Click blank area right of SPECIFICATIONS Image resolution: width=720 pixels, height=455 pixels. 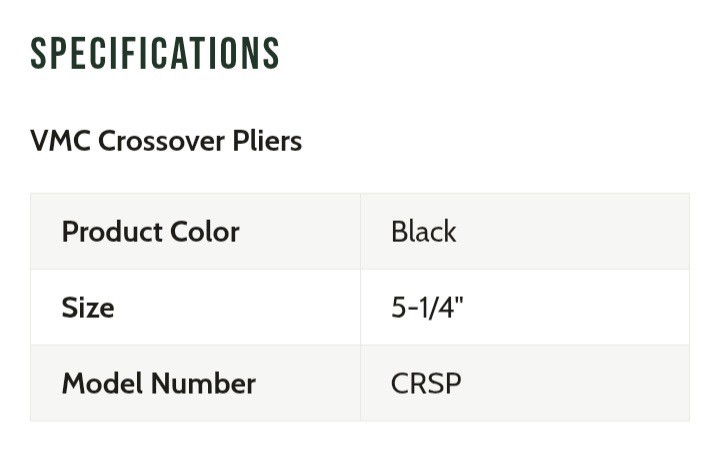point(496,53)
